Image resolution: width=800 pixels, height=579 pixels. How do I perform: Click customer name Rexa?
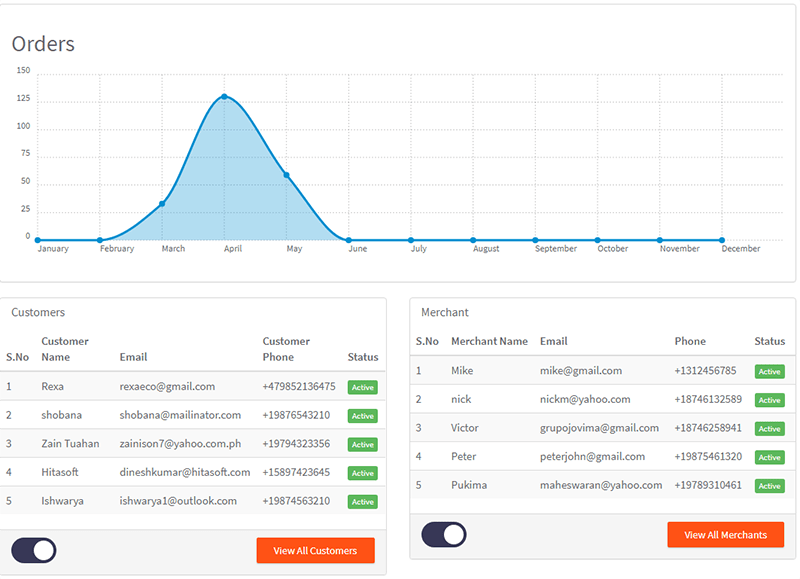tap(53, 387)
